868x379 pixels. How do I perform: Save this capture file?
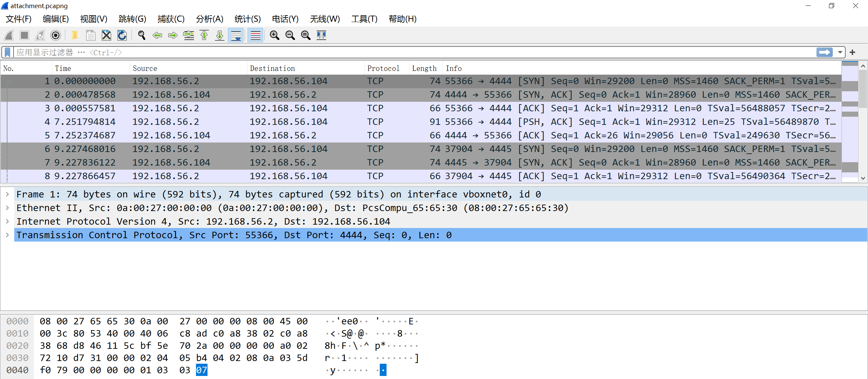[x=91, y=35]
